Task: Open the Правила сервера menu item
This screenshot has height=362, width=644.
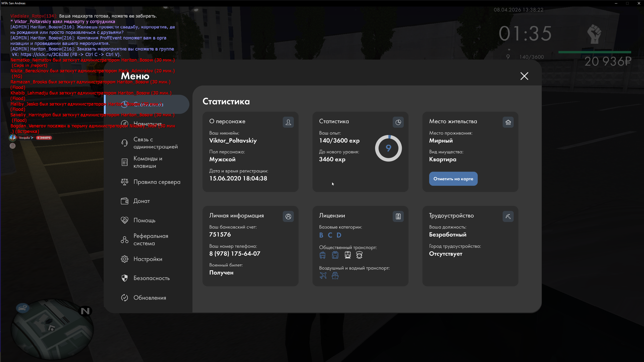Action: click(156, 182)
